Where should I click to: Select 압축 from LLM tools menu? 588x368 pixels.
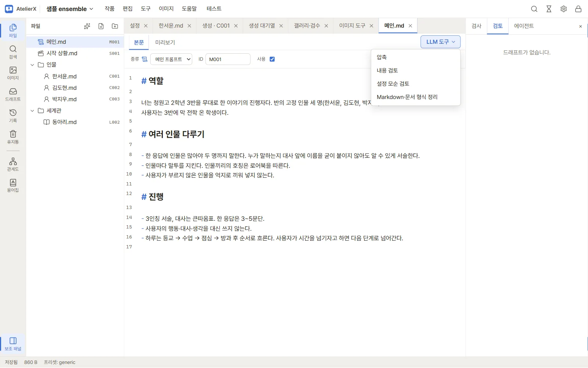tap(416, 57)
